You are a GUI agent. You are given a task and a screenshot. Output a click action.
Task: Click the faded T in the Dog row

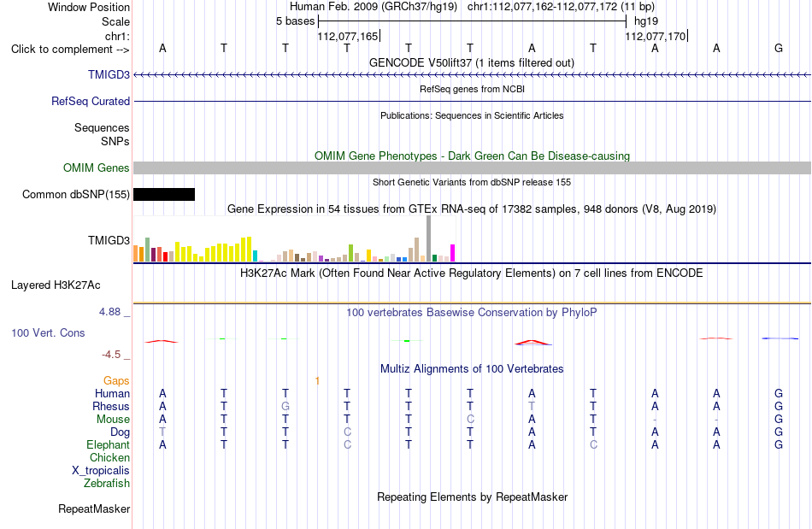[162, 432]
